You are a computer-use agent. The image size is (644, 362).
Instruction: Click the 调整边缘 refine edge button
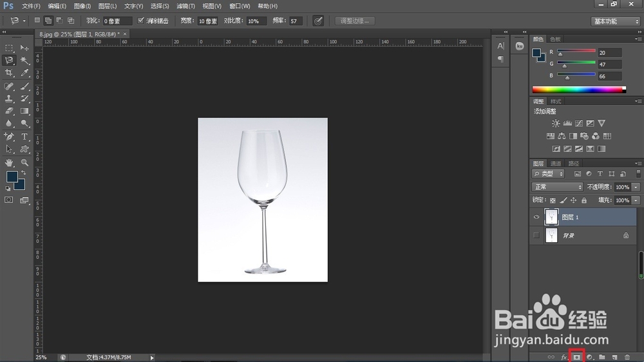(x=355, y=21)
